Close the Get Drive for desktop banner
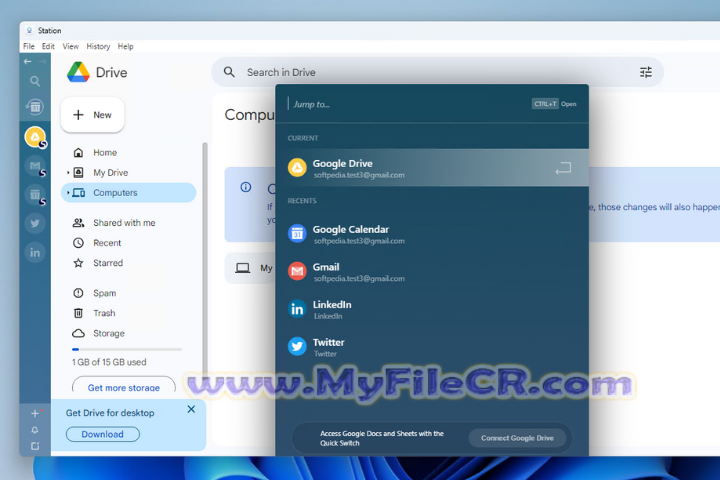Image resolution: width=720 pixels, height=480 pixels. (191, 409)
